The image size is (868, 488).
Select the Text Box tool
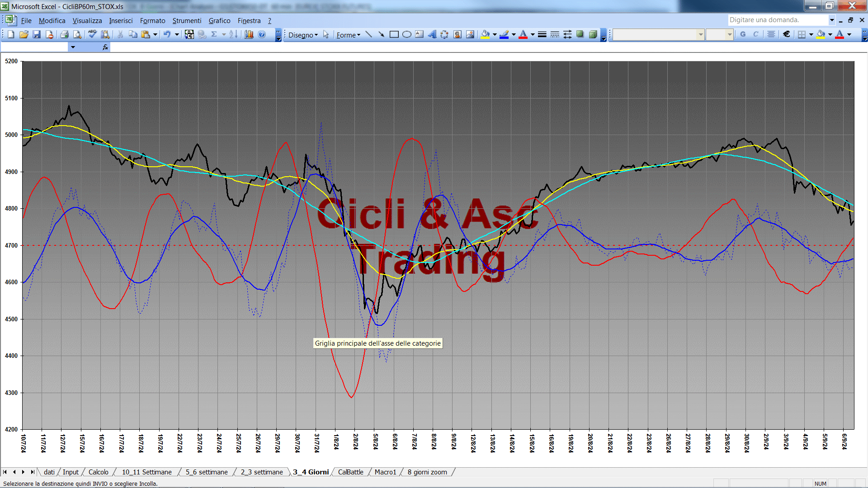419,34
